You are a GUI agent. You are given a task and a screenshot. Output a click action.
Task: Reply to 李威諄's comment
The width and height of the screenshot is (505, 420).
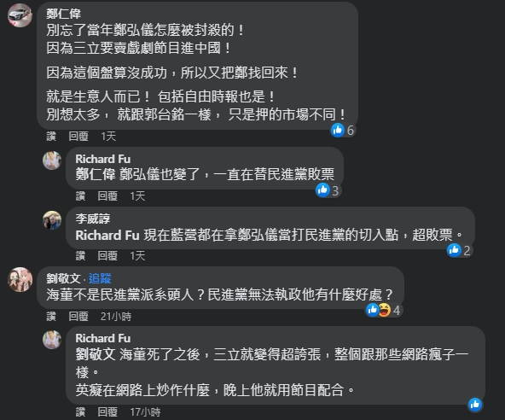(107, 255)
